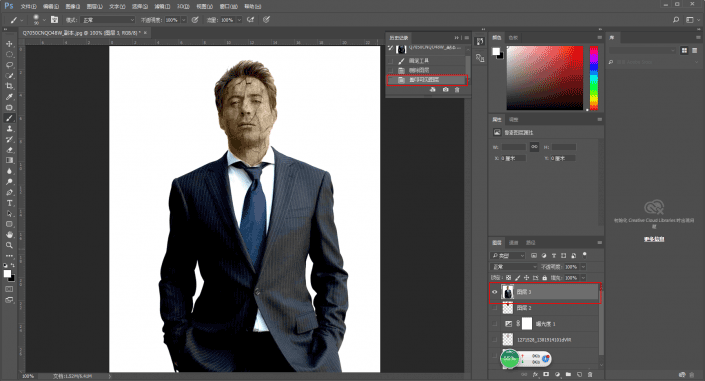The height and width of the screenshot is (381, 705).
Task: Delete current history state trash icon
Action: coord(457,90)
